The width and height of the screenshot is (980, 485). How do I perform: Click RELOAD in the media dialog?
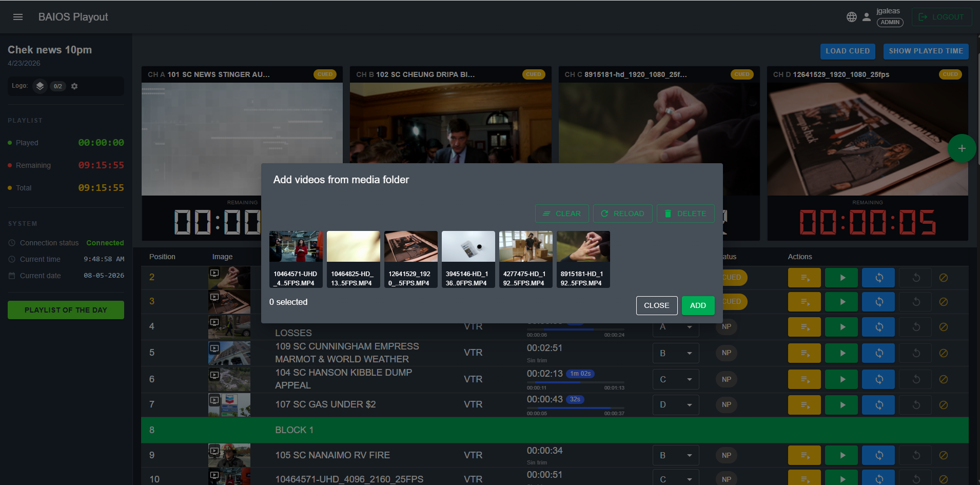[x=622, y=214]
